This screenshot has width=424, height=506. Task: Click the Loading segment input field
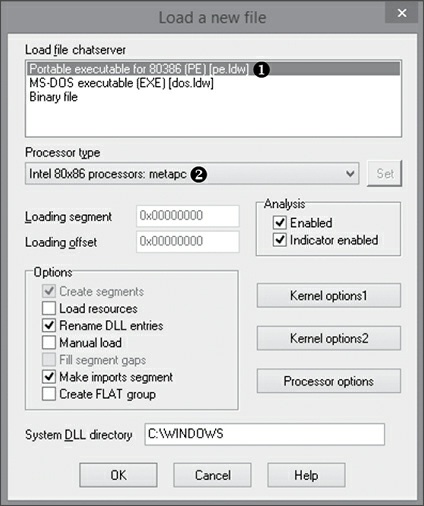pyautogui.click(x=188, y=216)
